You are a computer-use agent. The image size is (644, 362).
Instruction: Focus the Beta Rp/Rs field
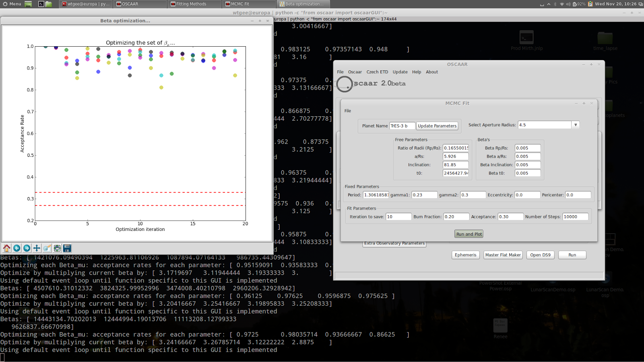point(528,148)
